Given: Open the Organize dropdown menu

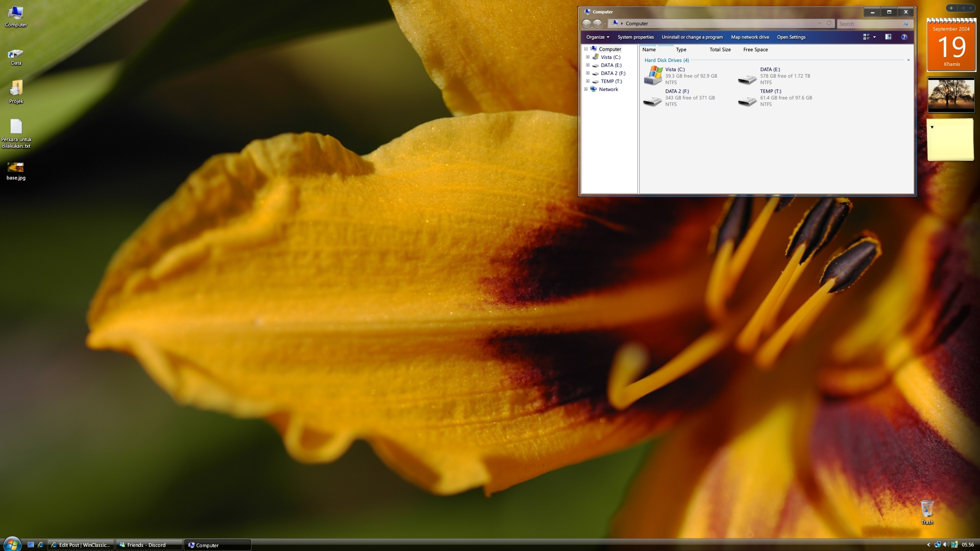Looking at the screenshot, I should point(597,36).
